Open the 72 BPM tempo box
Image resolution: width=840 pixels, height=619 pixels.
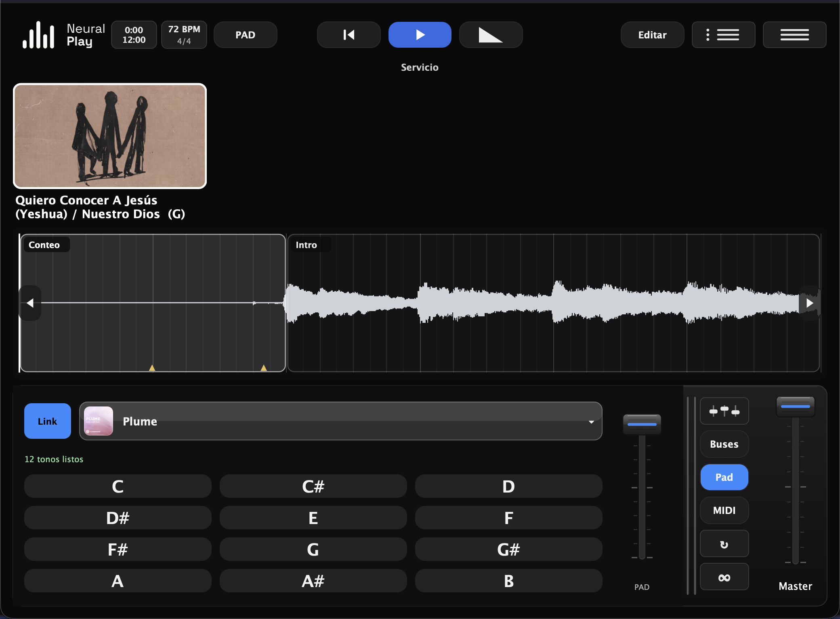(x=184, y=35)
